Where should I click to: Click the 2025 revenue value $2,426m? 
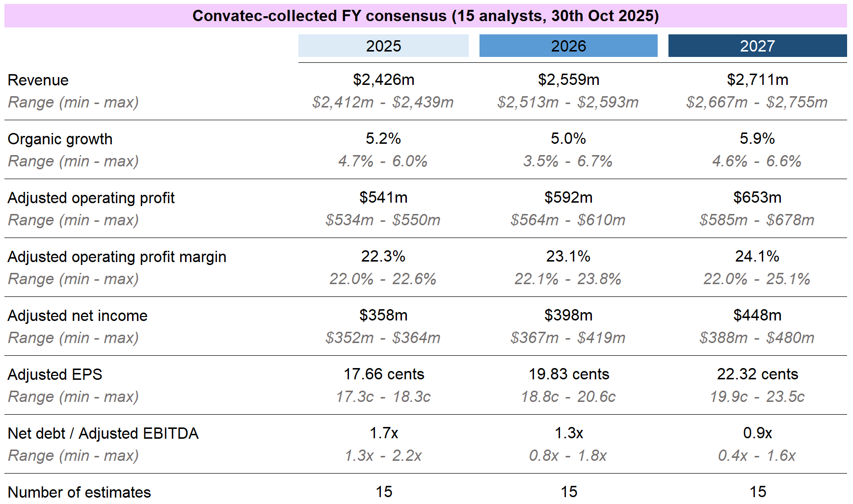383,80
